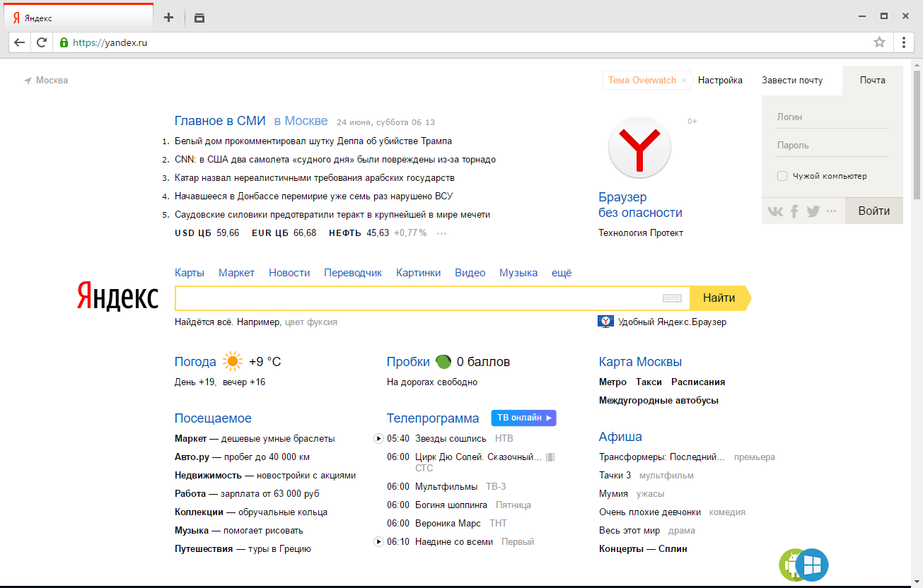Click the sun weather icon
Image resolution: width=923 pixels, height=588 pixels.
233,362
